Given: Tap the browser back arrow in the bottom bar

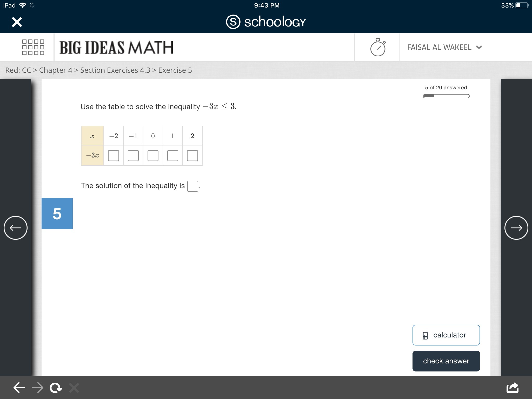Looking at the screenshot, I should 19,388.
